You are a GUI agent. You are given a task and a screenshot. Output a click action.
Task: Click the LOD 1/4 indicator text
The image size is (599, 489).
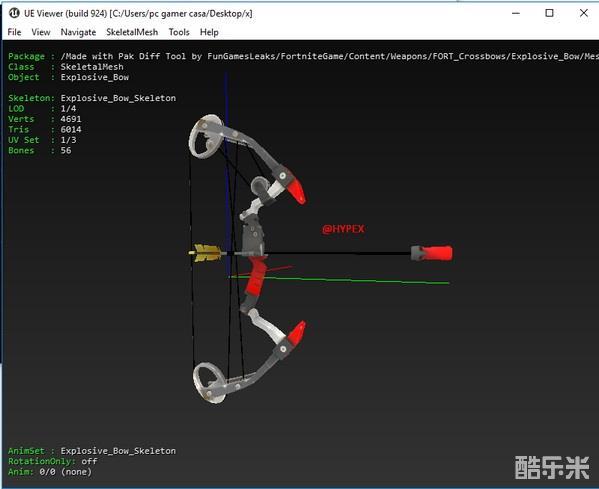tap(42, 108)
